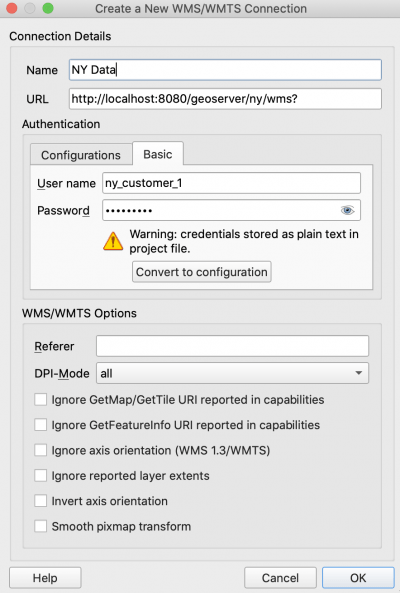
Task: Click the red close window button
Action: [x=12, y=8]
